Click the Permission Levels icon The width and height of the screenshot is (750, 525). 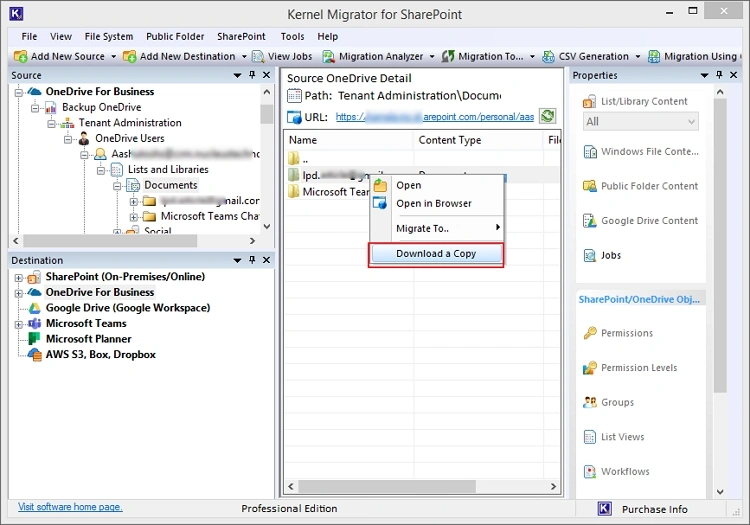click(x=590, y=368)
